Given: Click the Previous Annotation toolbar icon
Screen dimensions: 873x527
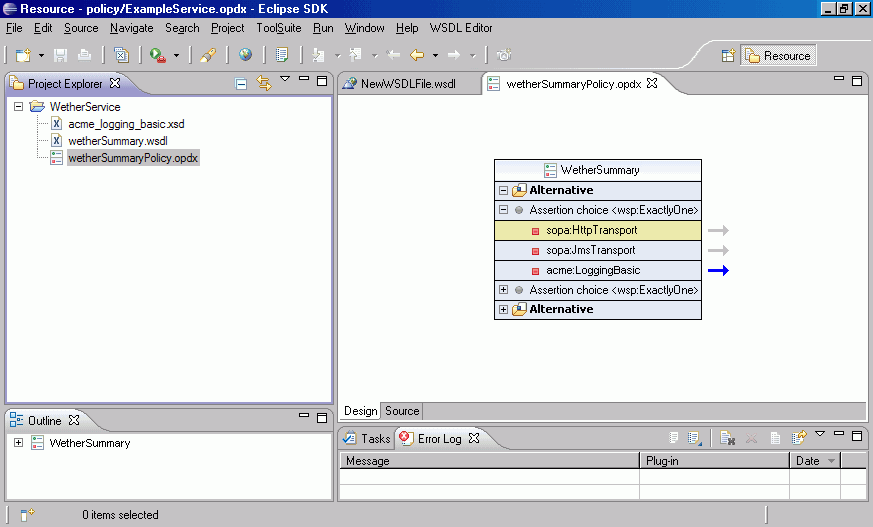Looking at the screenshot, I should [x=355, y=55].
